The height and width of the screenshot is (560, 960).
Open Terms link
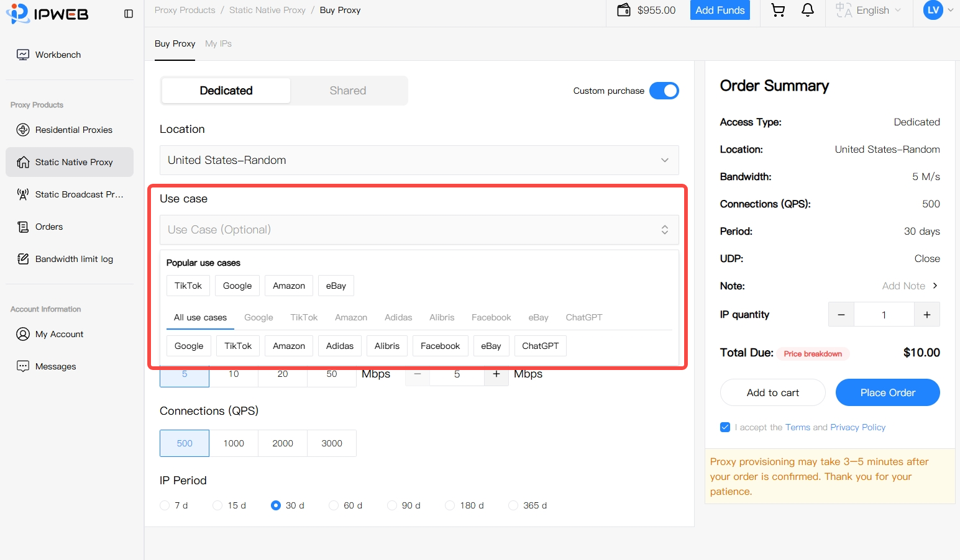tap(798, 427)
